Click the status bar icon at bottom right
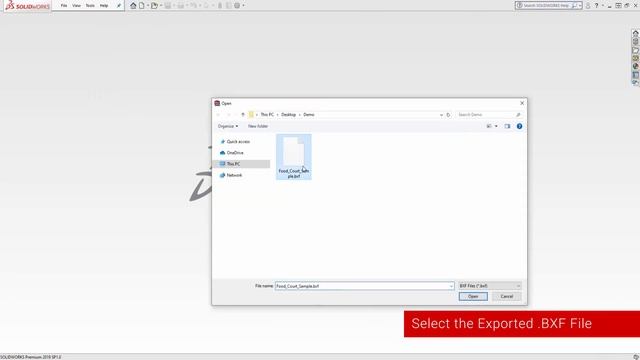The width and height of the screenshot is (640, 360). point(636,357)
